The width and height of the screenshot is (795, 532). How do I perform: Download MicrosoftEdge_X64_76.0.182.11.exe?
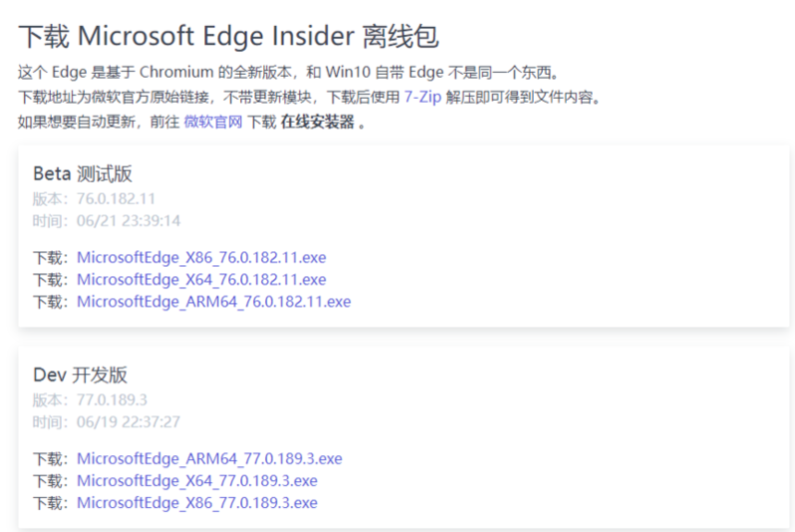(201, 279)
